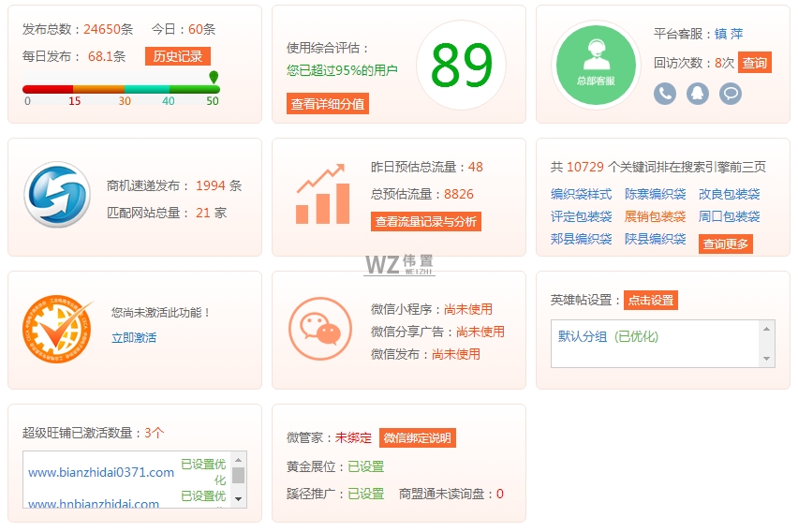Click the green 总部客服 headset avatar

click(596, 66)
